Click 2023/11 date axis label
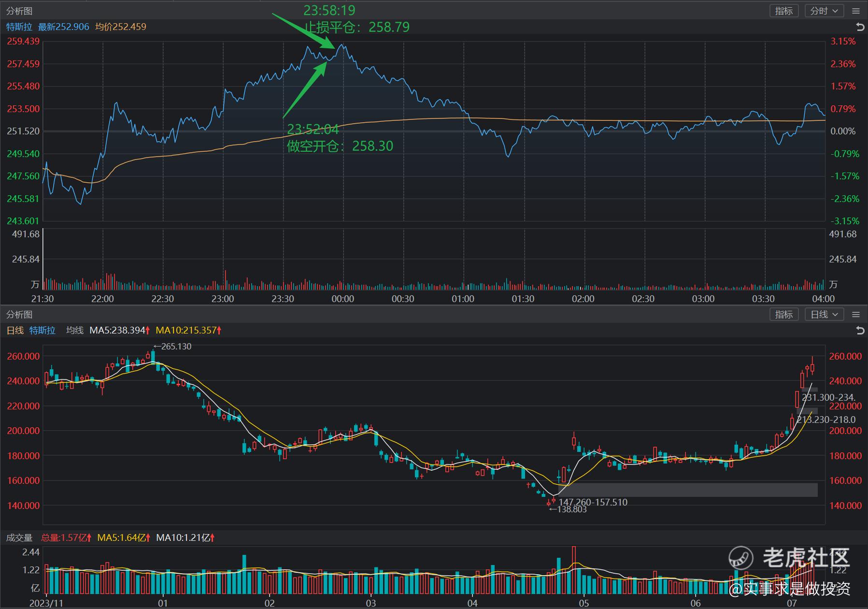Screen dimensions: 868x609 46,603
